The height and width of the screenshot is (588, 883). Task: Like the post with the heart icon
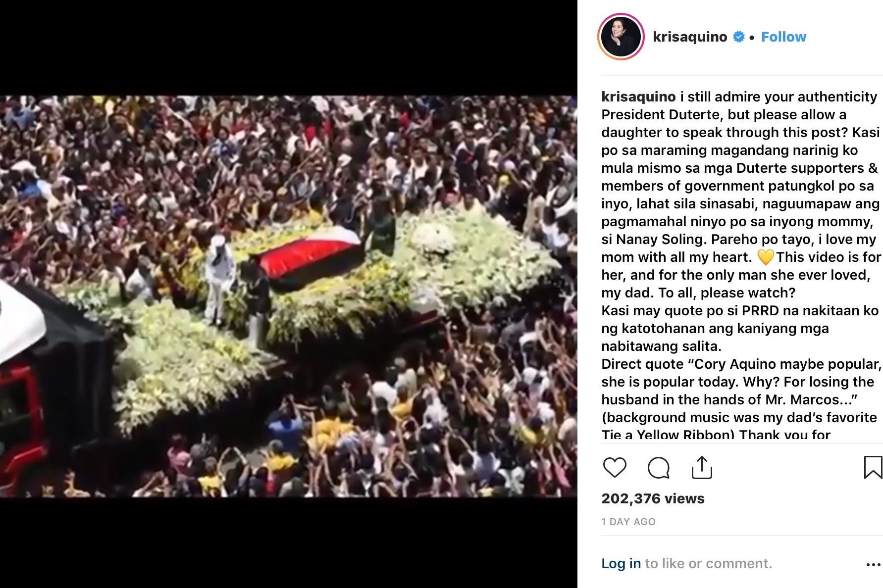(615, 468)
